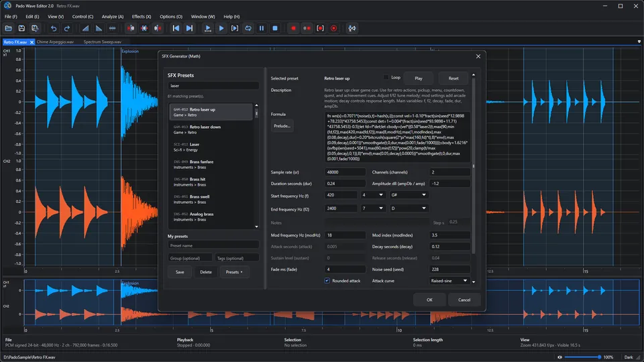644x362 pixels.
Task: Open the Prelude... editor button
Action: (282, 126)
